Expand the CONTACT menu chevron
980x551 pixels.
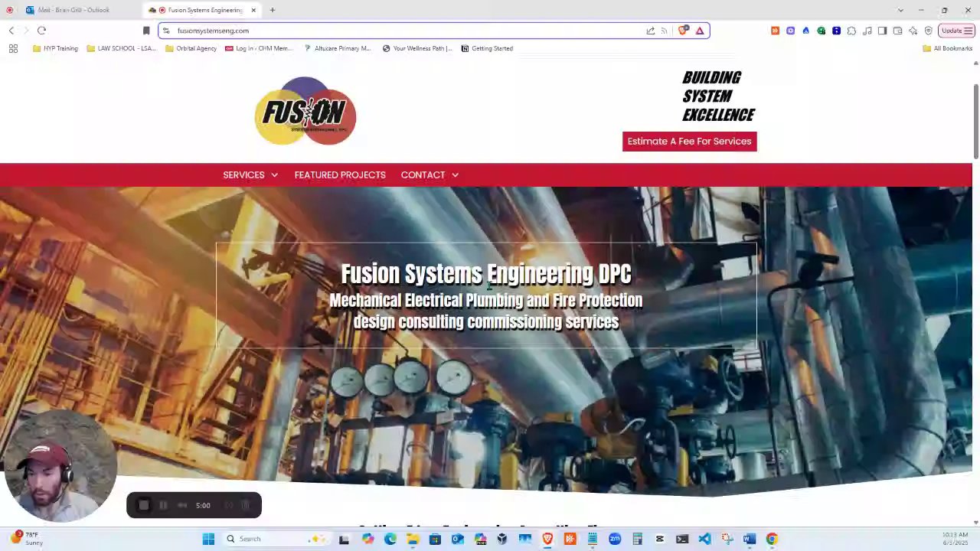455,175
